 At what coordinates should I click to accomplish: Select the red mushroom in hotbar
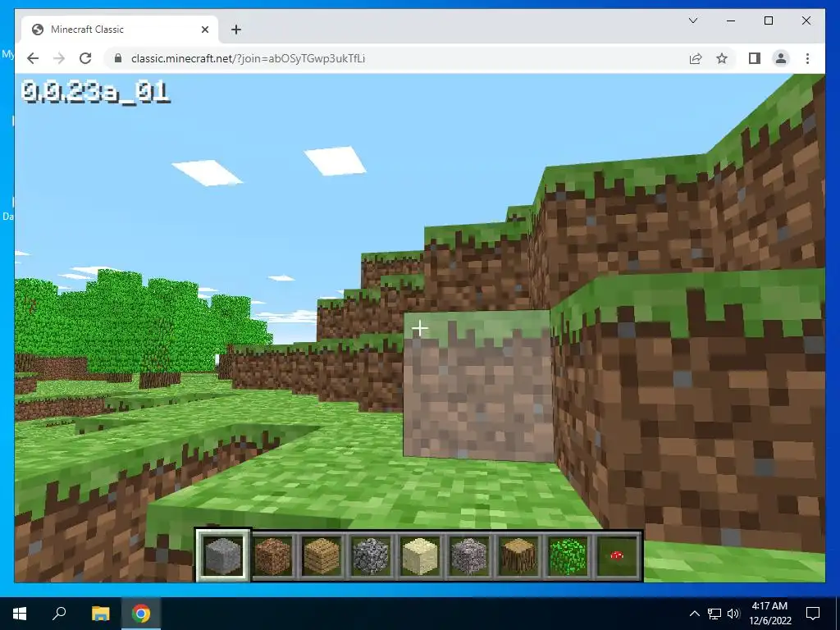[x=617, y=556]
